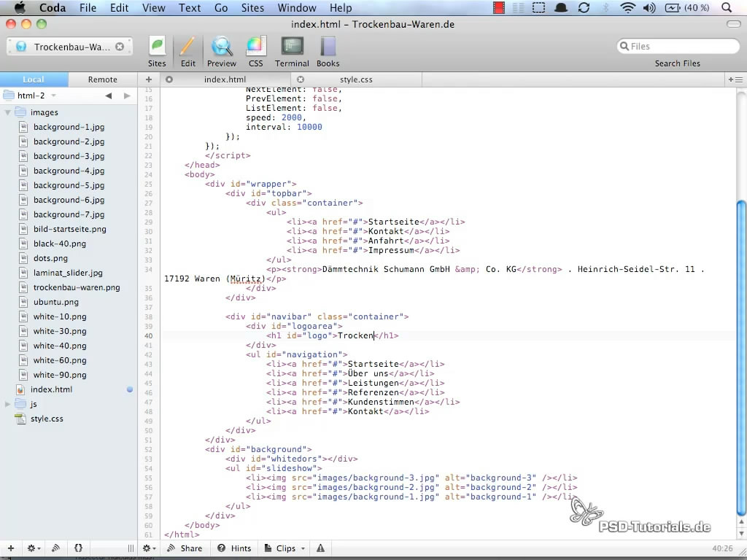Select background-4.jpg file
This screenshot has width=747, height=560.
[x=69, y=171]
